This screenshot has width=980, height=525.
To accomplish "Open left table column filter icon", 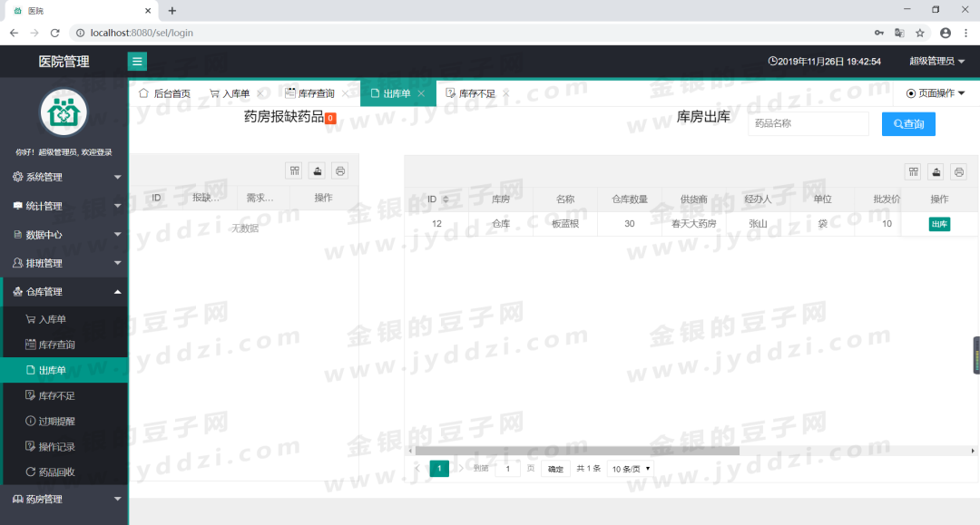I will point(294,171).
